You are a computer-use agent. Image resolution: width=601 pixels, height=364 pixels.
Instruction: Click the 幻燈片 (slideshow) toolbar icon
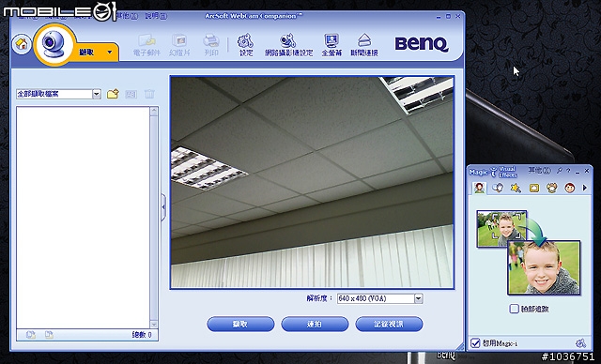179,45
